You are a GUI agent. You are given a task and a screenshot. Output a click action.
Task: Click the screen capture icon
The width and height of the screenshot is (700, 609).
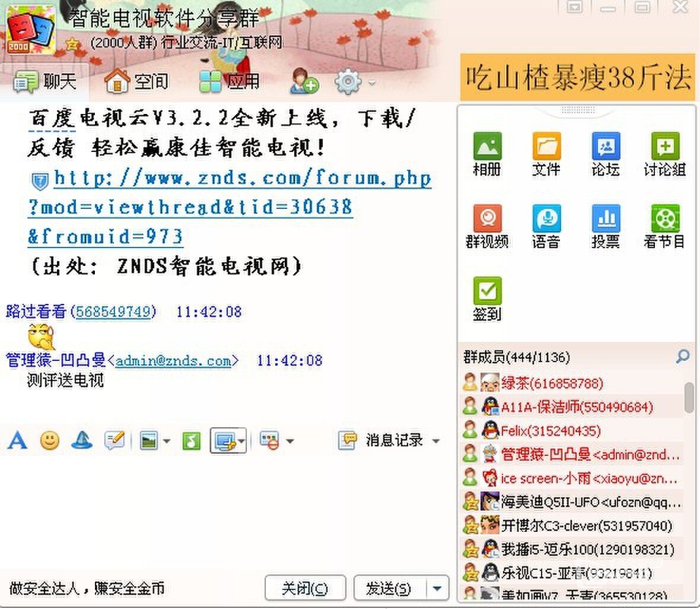(225, 441)
